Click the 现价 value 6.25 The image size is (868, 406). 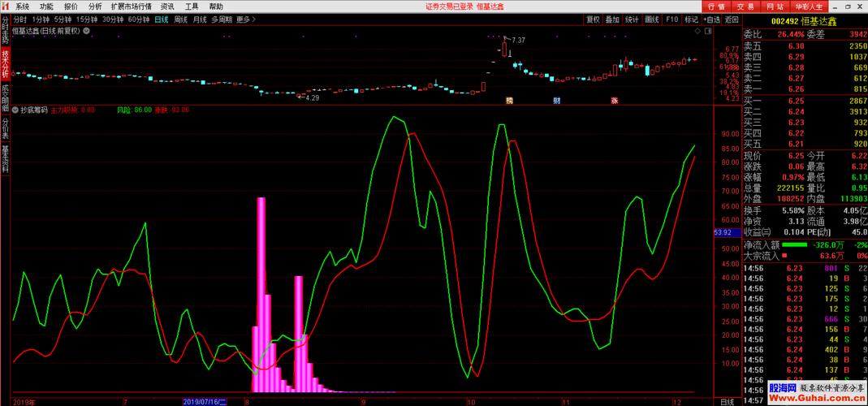(x=796, y=156)
